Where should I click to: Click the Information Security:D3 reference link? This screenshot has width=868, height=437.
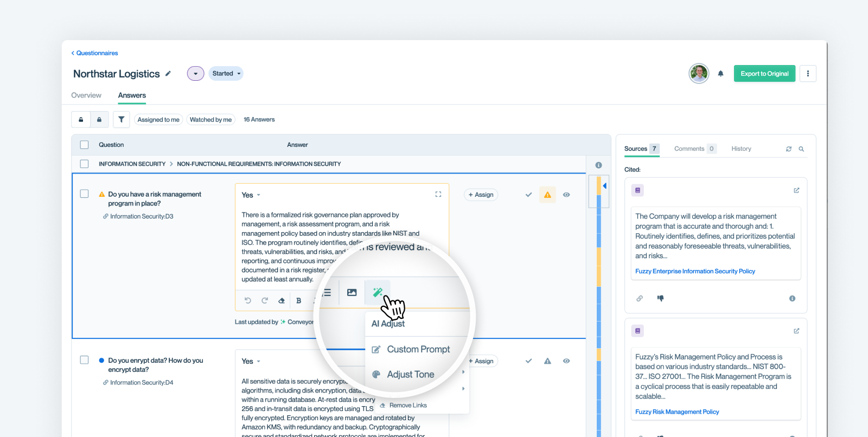138,216
